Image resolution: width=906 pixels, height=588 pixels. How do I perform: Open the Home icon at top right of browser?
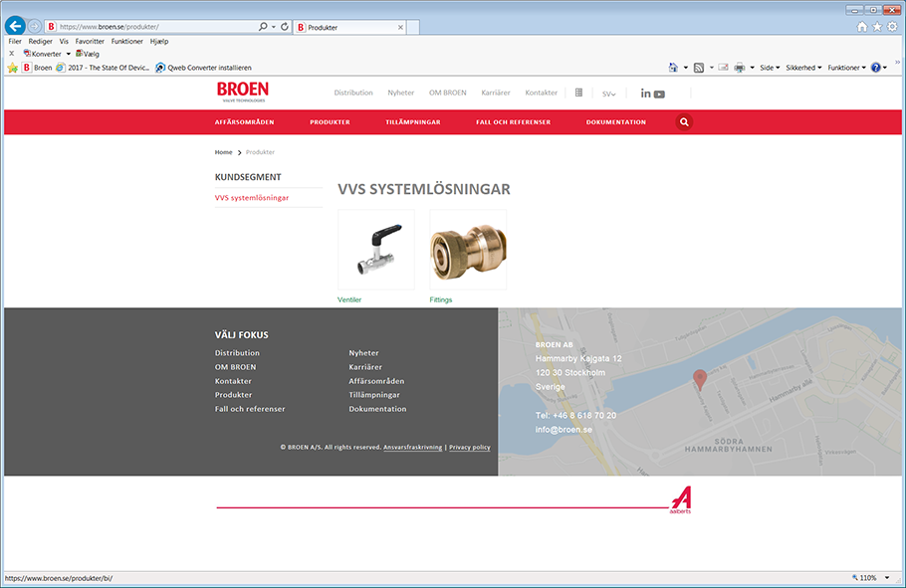pyautogui.click(x=862, y=27)
